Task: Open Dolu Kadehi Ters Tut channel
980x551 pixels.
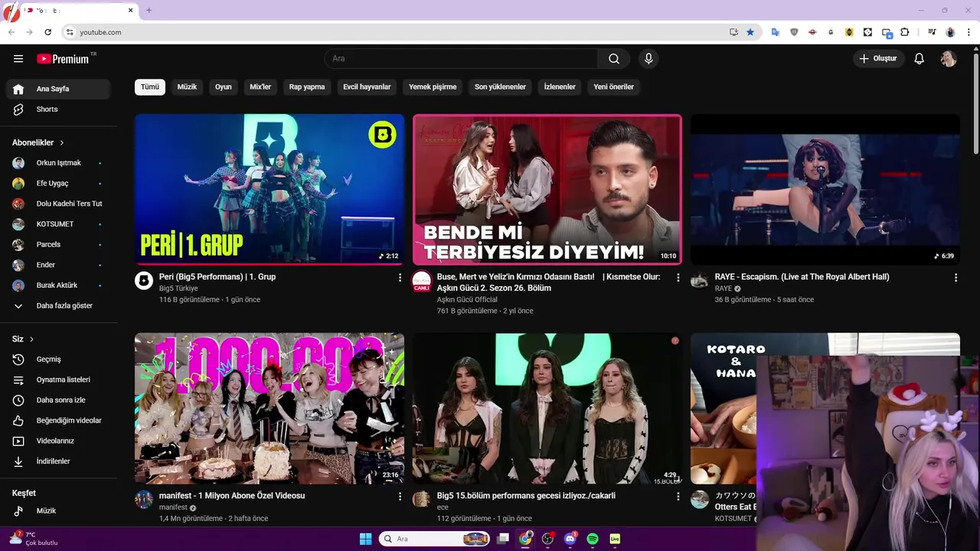Action: pyautogui.click(x=58, y=204)
